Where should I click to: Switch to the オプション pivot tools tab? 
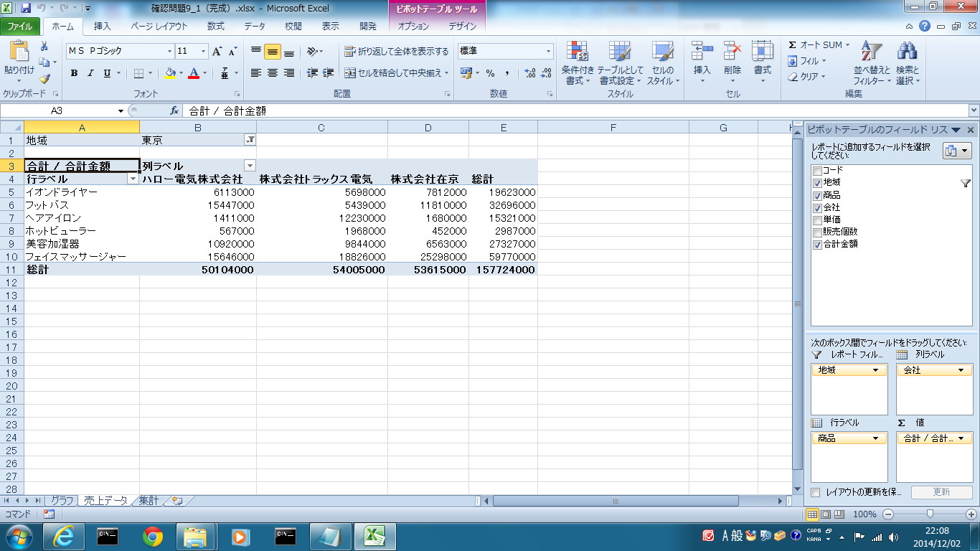pos(413,26)
